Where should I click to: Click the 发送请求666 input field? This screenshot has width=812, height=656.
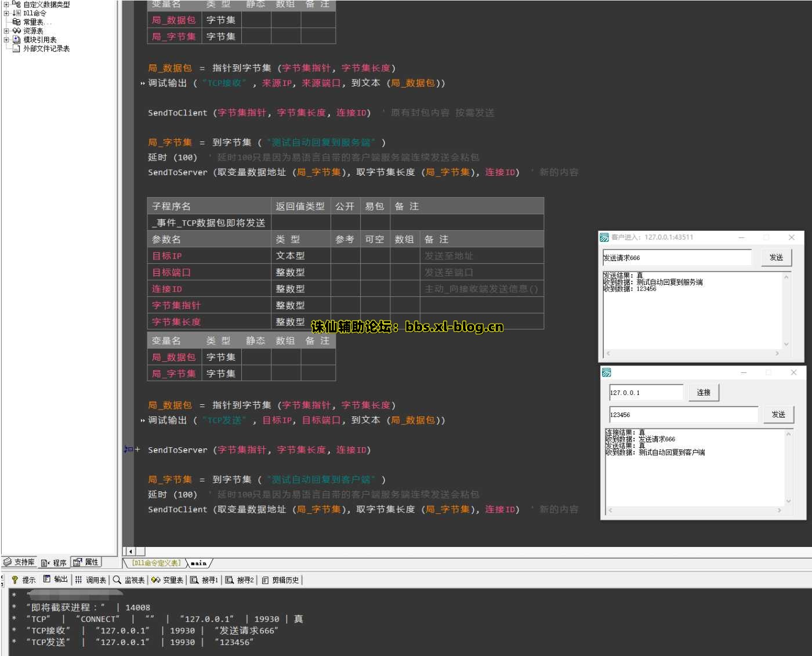pyautogui.click(x=677, y=258)
